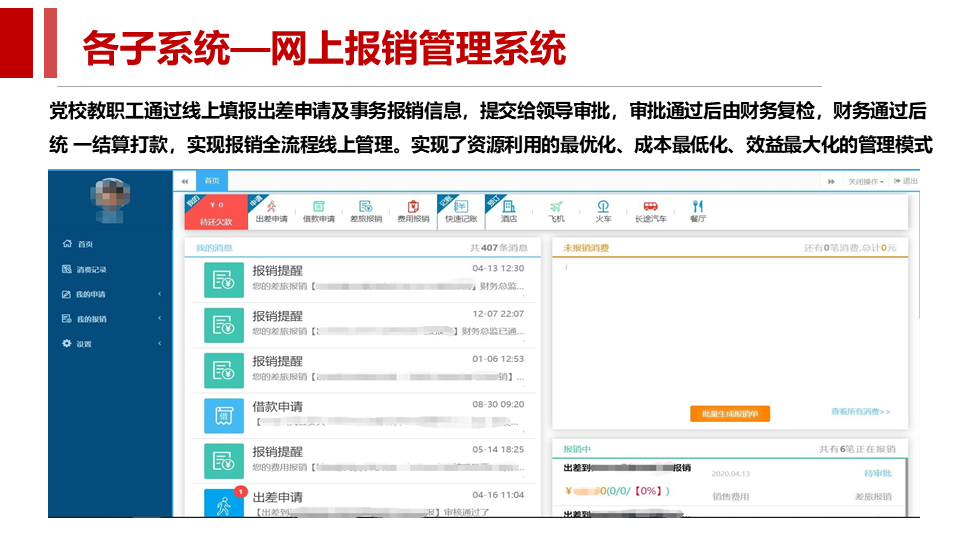Expand the 设置 sidebar section
960x540 pixels.
point(84,344)
